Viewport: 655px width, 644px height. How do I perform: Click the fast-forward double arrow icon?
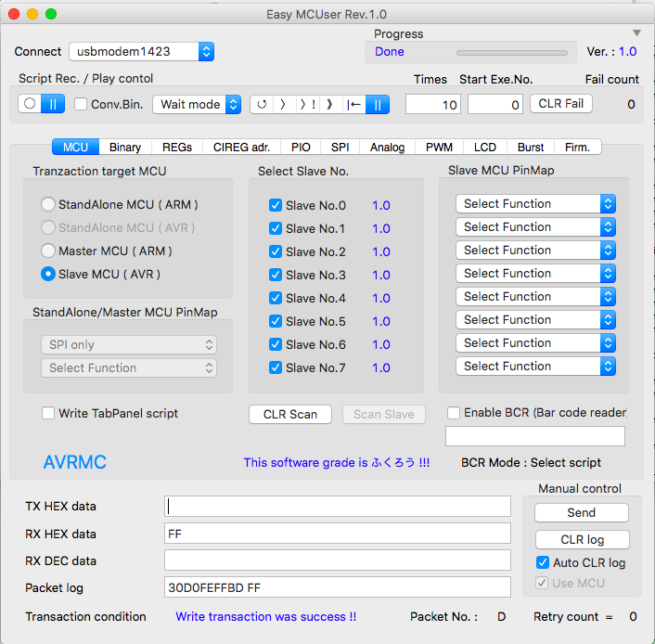(330, 105)
